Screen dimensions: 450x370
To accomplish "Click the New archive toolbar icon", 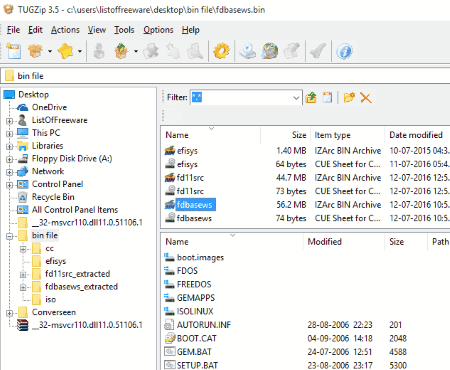I will (x=14, y=51).
